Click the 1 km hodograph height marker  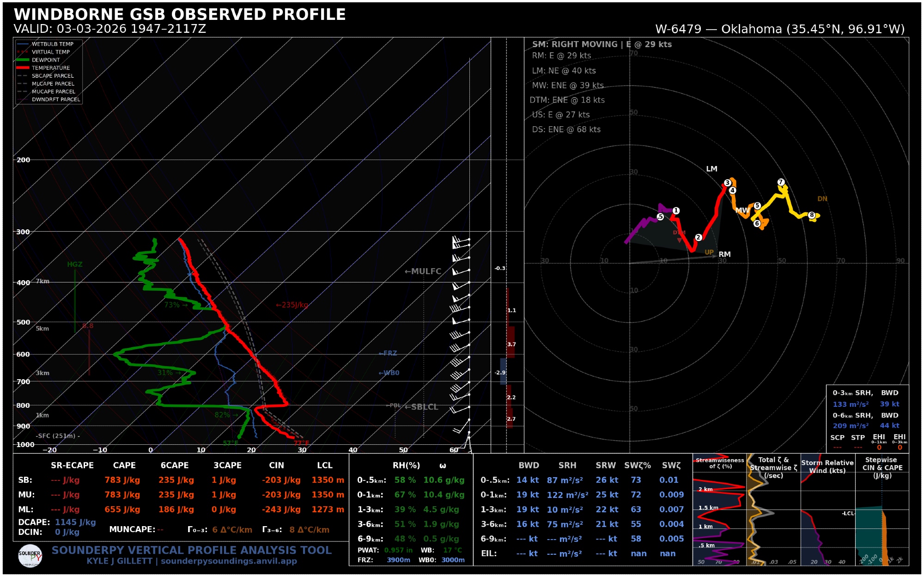tap(676, 210)
